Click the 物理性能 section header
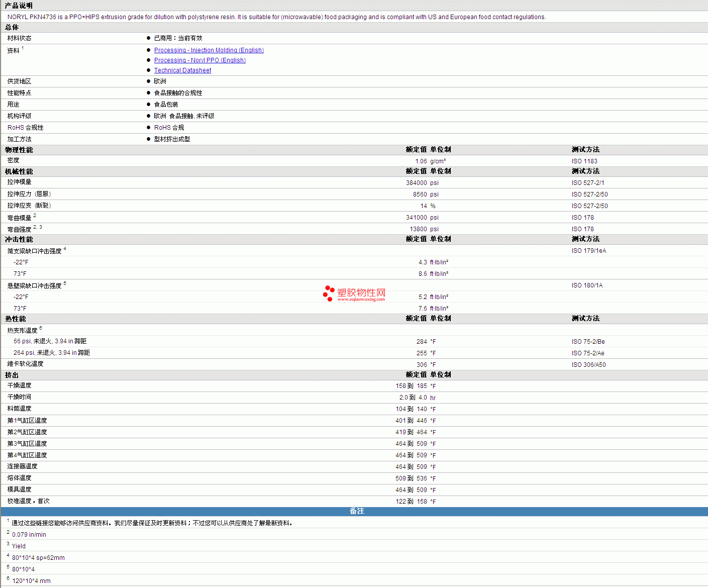Screen dimensions: 708x588 tap(19, 150)
